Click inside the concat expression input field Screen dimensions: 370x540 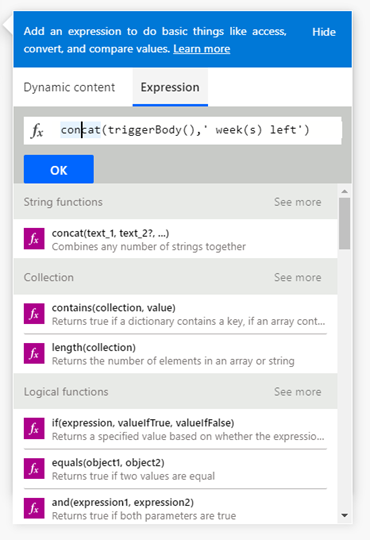[183, 131]
